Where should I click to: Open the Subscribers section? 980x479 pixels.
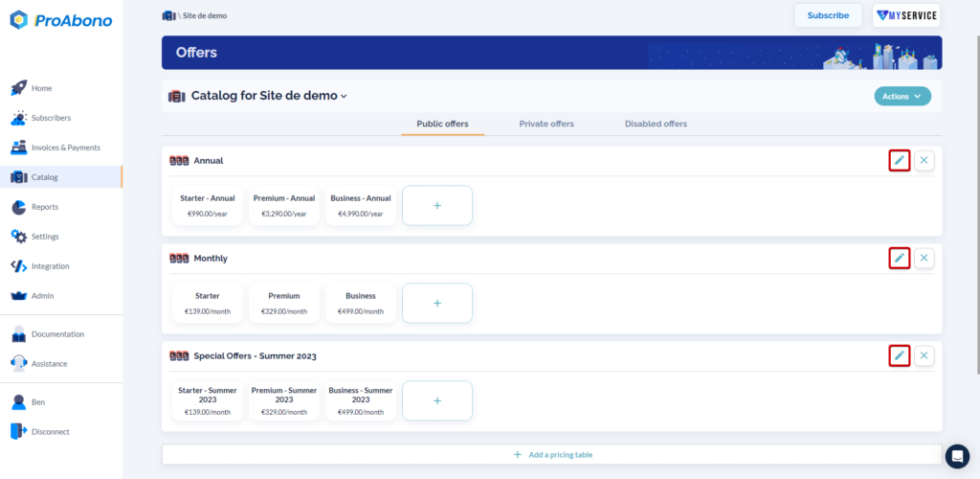point(52,118)
